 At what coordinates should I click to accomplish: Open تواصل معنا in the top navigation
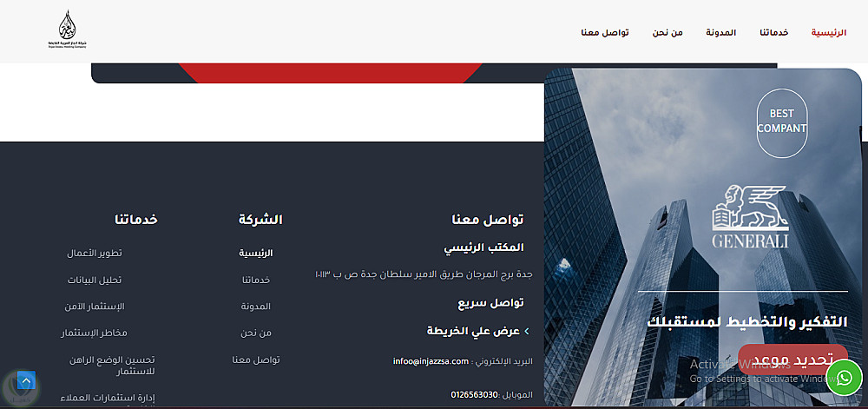604,33
